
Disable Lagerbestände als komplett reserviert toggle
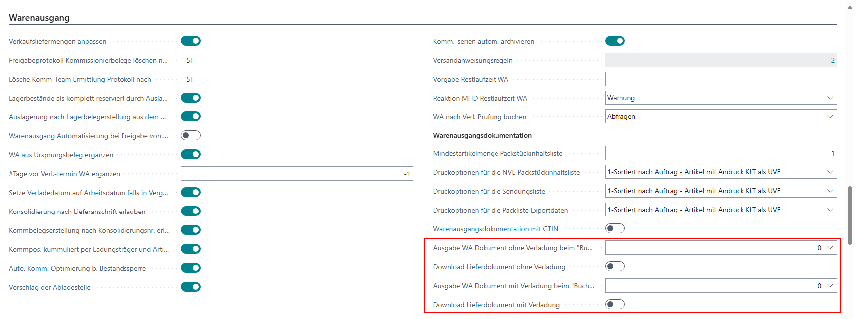pos(190,98)
